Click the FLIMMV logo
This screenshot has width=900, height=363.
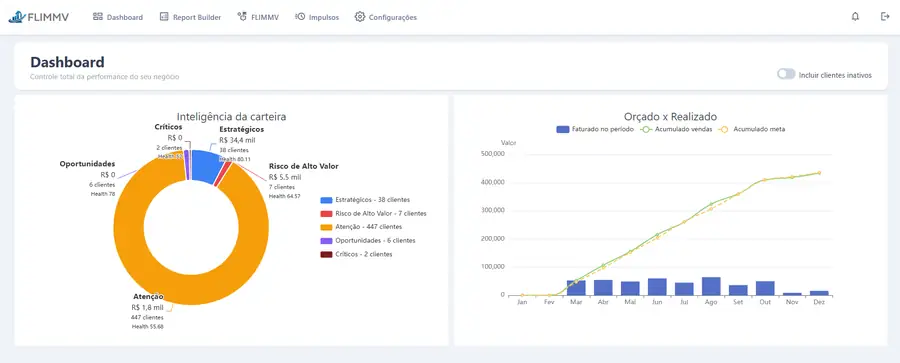click(x=38, y=17)
